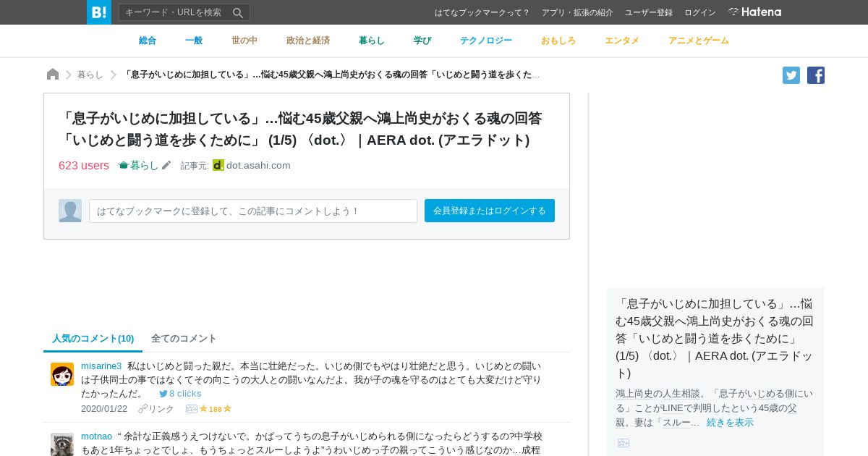Open the main article title link
Screen dimensions: 868x456
(300, 129)
